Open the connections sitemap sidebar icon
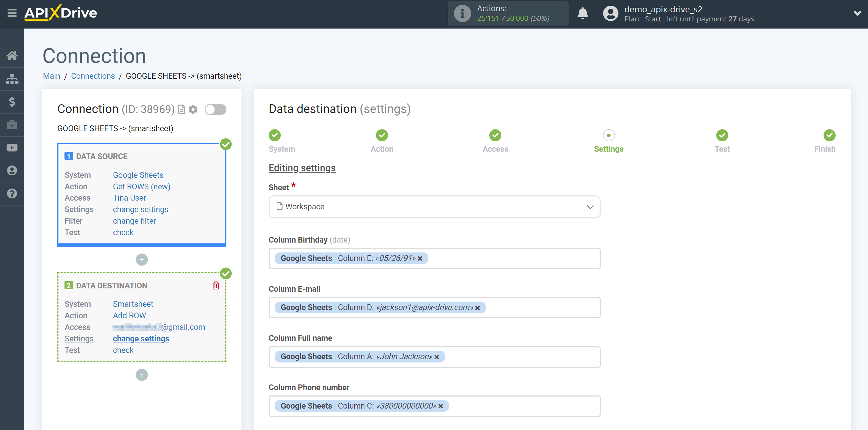This screenshot has width=868, height=430. pyautogui.click(x=12, y=79)
